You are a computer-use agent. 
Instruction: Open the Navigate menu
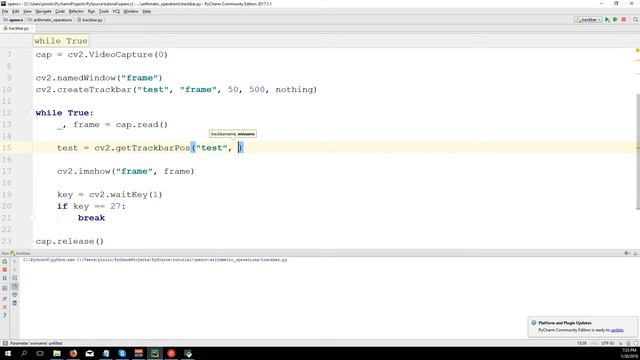pyautogui.click(x=43, y=11)
